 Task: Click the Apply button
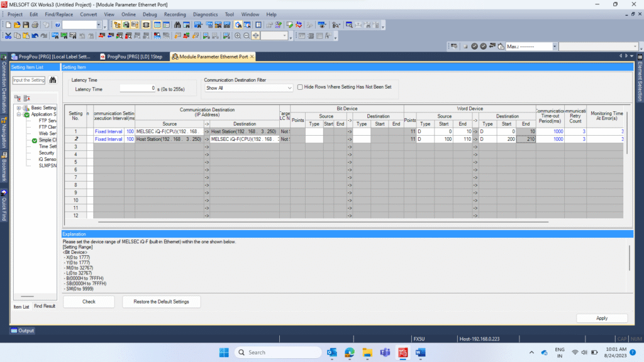coord(602,318)
